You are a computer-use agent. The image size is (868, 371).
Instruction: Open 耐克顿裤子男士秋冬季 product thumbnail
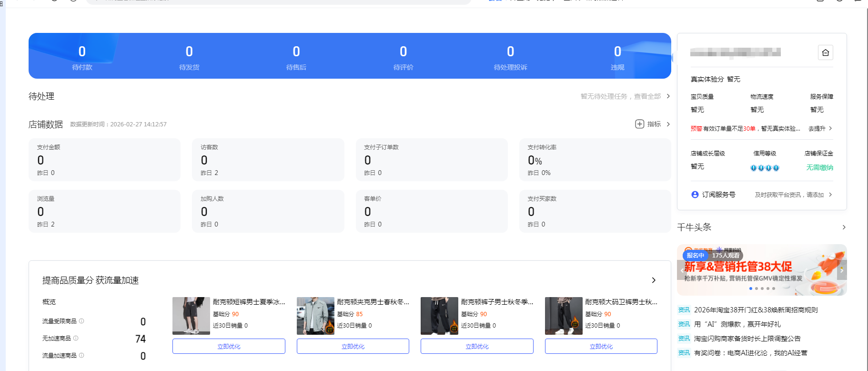pyautogui.click(x=439, y=316)
